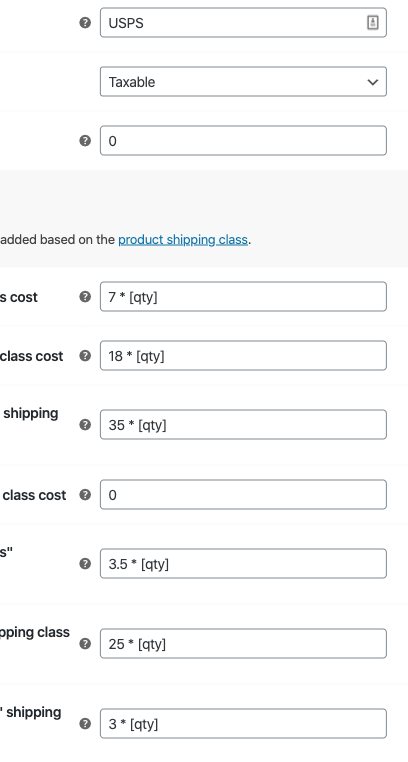Open the product shipping class link

[x=183, y=240]
